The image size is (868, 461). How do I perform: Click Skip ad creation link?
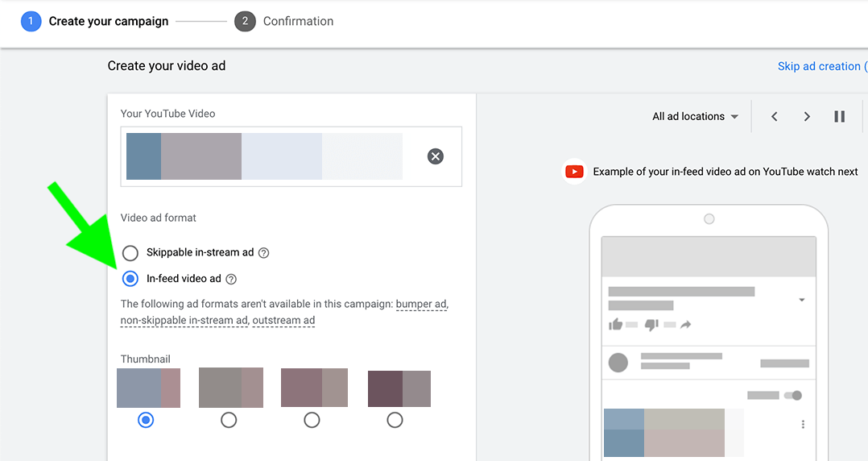(822, 66)
